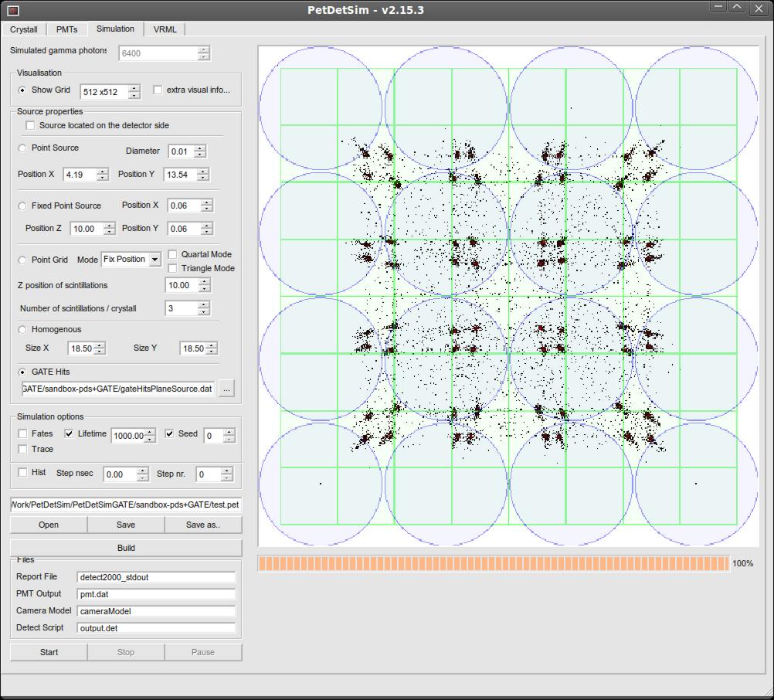Select the Point Grid radio option
Screen dimensions: 774x700
coord(22,260)
